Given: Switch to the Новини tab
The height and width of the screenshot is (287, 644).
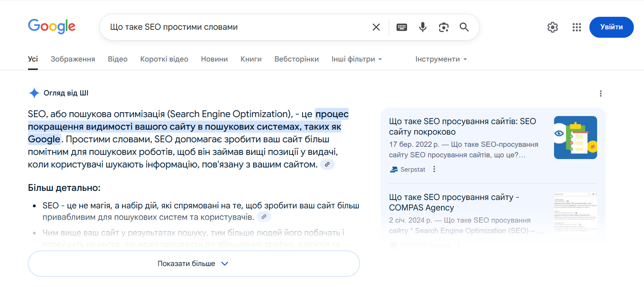Looking at the screenshot, I should click(214, 59).
